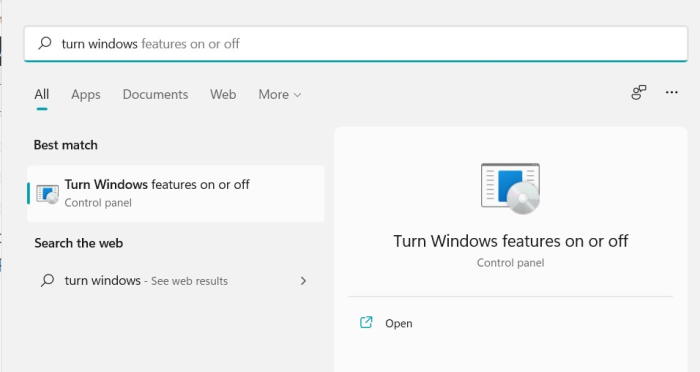Open the search feedback people icon

pyautogui.click(x=638, y=92)
